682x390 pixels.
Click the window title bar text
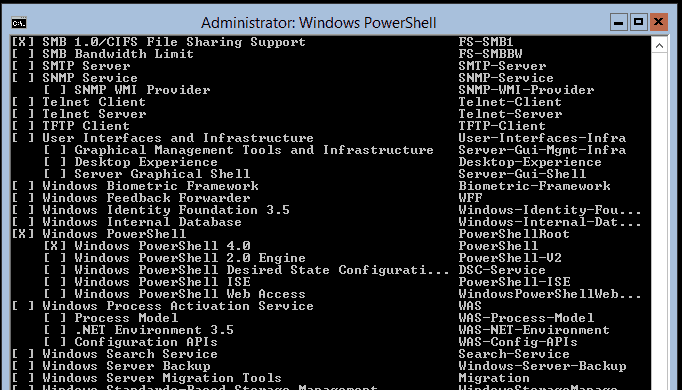point(318,23)
